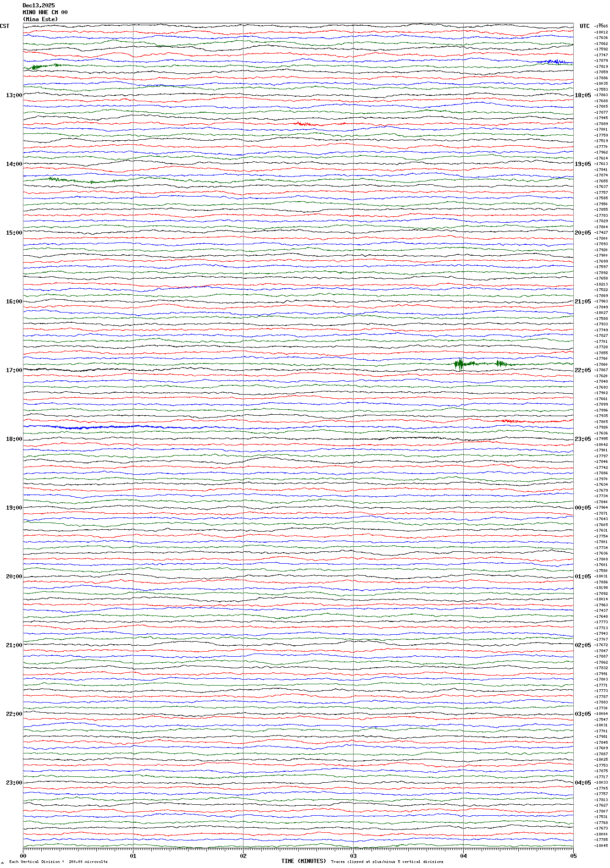The image size is (610, 868).
Task: Click the 18:05 UTC time label
Action: [x=582, y=95]
